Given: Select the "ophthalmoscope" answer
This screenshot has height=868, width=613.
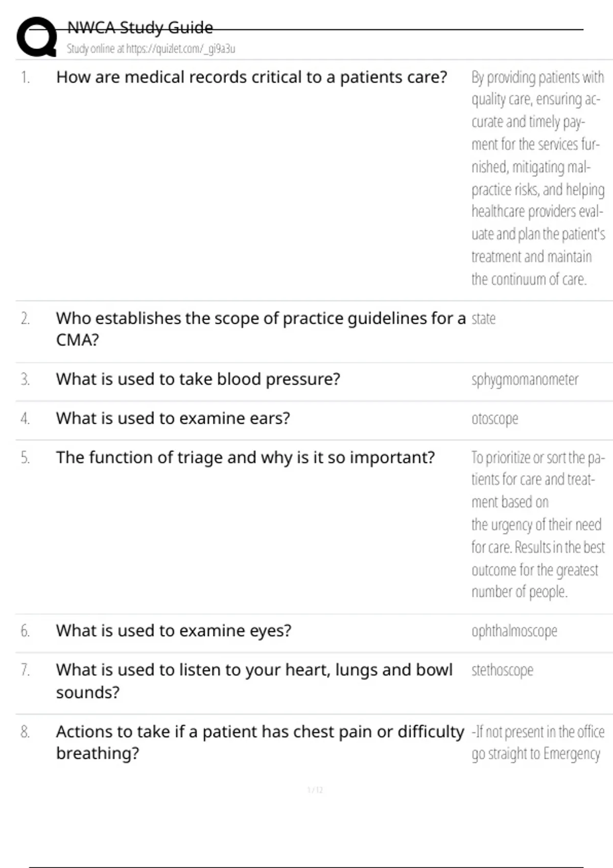Looking at the screenshot, I should [x=514, y=631].
